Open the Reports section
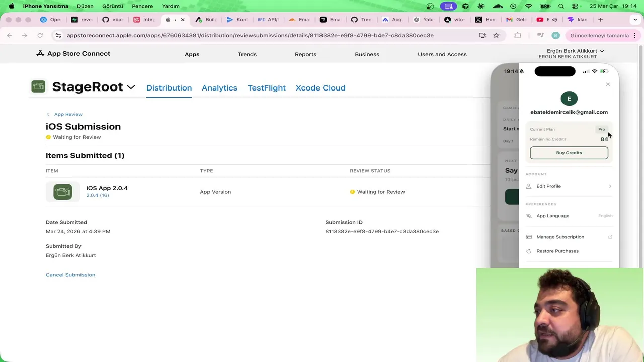This screenshot has height=362, width=644. click(305, 54)
